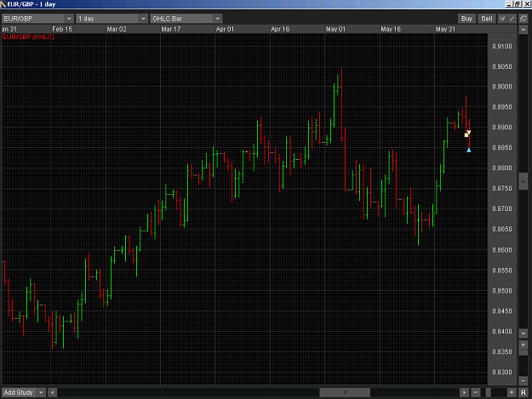Click the Sell button

(487, 19)
